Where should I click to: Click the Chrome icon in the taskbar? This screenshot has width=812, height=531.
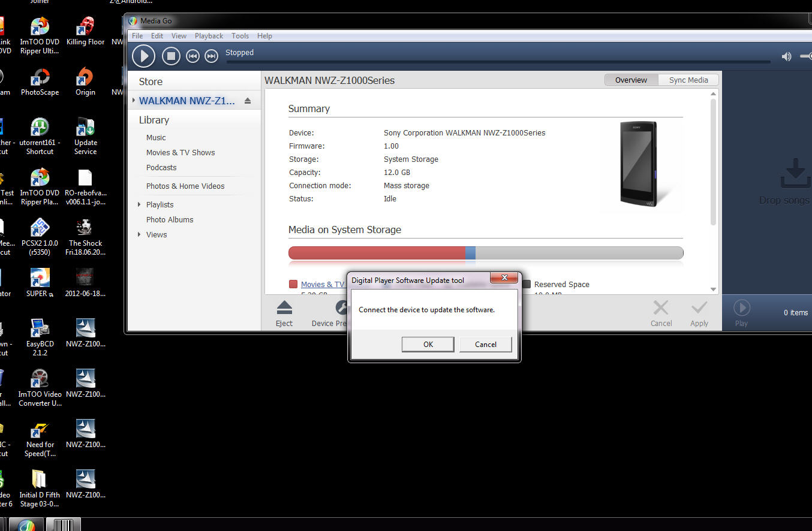tap(26, 525)
